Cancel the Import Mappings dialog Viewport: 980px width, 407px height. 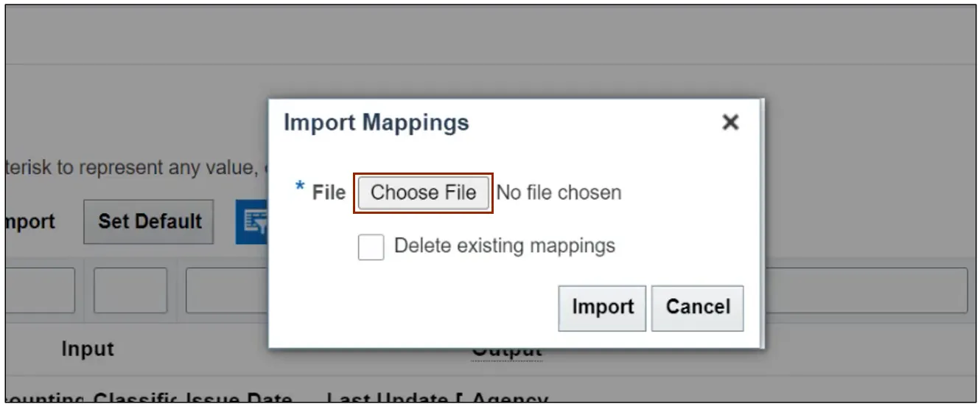click(x=697, y=307)
